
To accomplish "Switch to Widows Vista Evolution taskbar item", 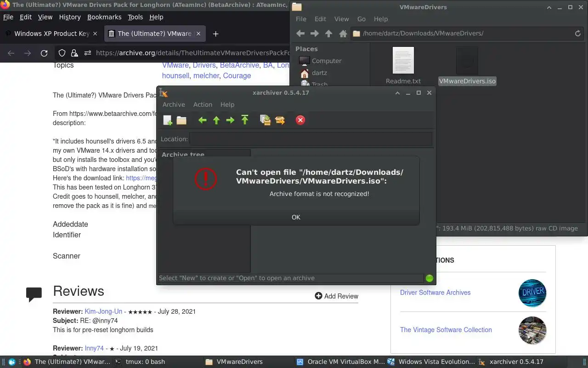I will coord(432,362).
